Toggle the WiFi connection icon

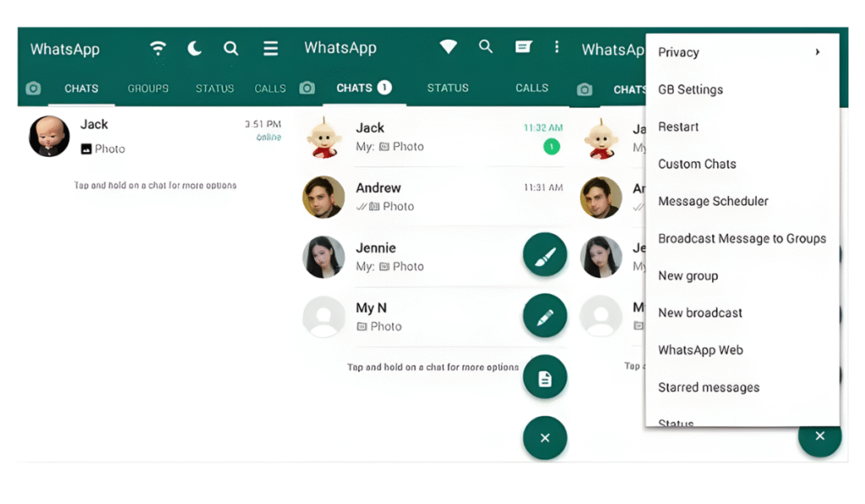click(x=158, y=48)
